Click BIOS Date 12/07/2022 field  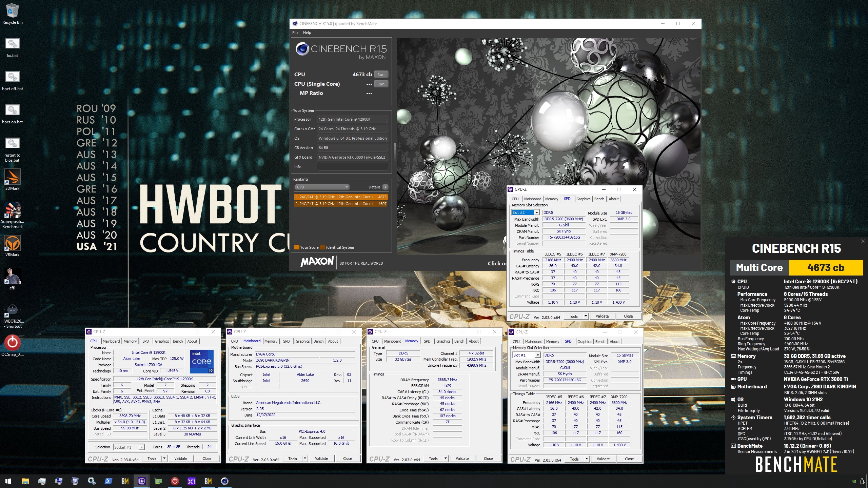[305, 415]
